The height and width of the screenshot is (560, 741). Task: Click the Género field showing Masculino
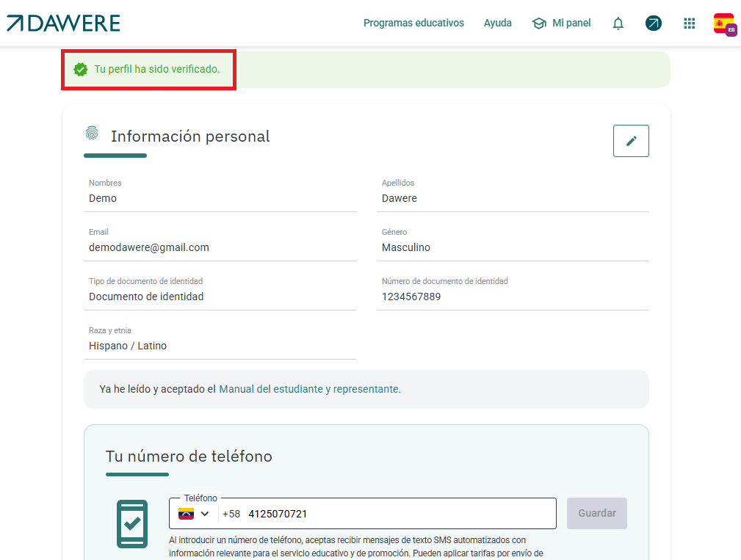[406, 248]
